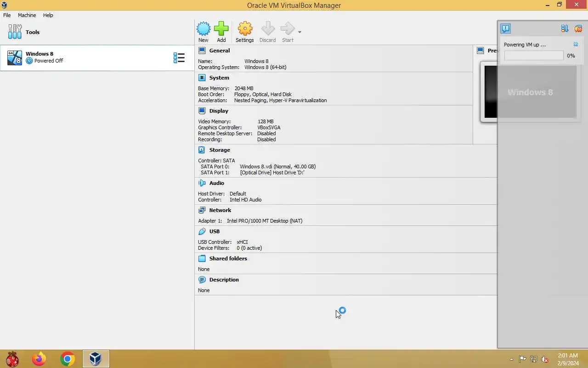Viewport: 588px width, 368px height.
Task: Click the 2048 MB base memory value
Action: click(244, 88)
